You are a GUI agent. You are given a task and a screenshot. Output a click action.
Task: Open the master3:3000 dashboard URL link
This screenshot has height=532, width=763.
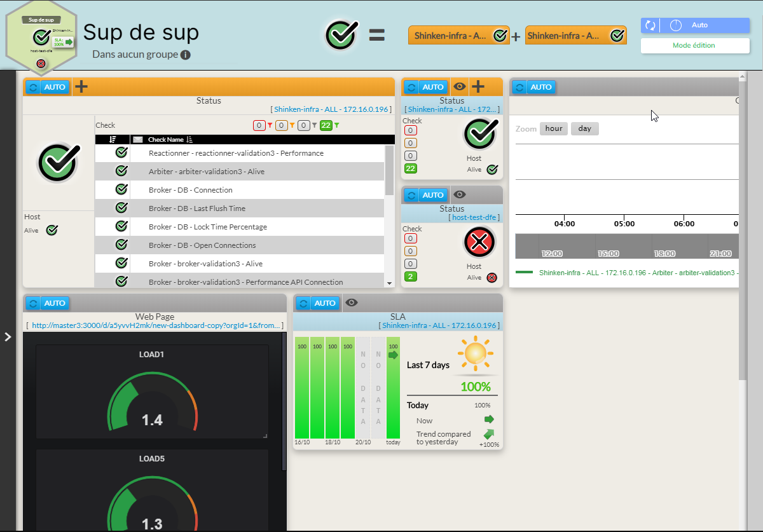click(155, 325)
